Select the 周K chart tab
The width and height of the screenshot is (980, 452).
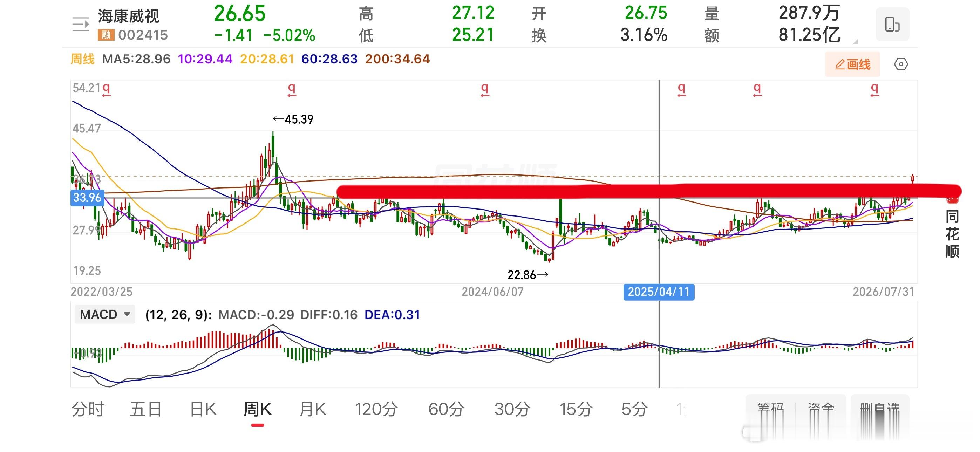point(258,409)
